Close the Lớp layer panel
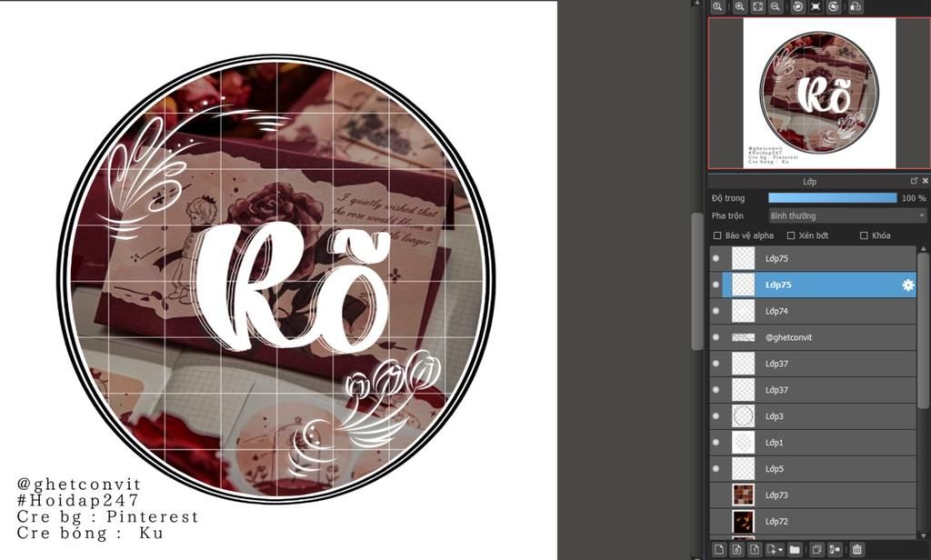The width and height of the screenshot is (931, 560). tap(925, 181)
